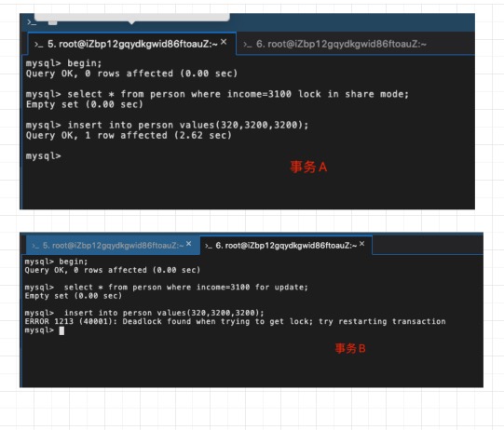
Task: Close active tab 6 in the lower window
Action: [361, 244]
